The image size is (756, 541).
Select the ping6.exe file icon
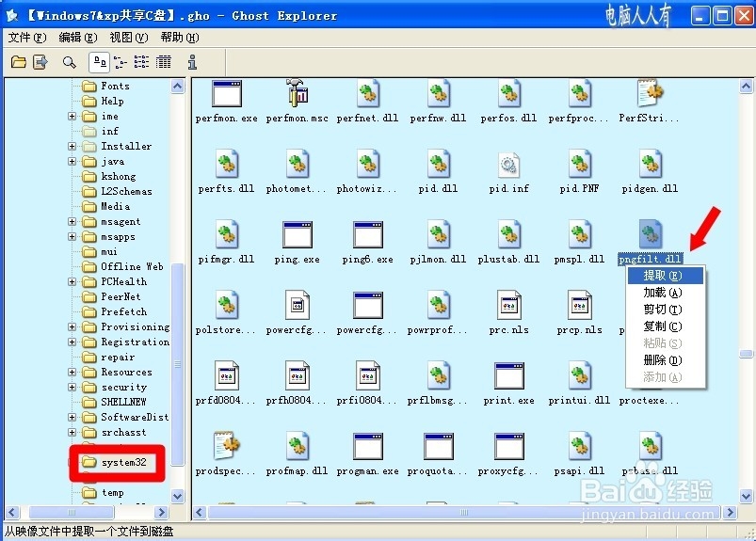368,234
